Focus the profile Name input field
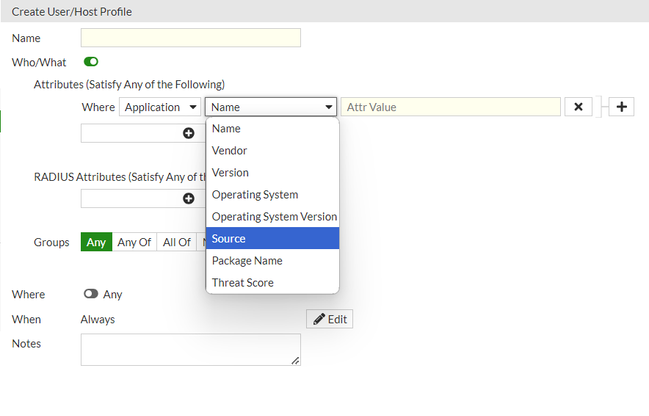The height and width of the screenshot is (416, 649). (190, 38)
